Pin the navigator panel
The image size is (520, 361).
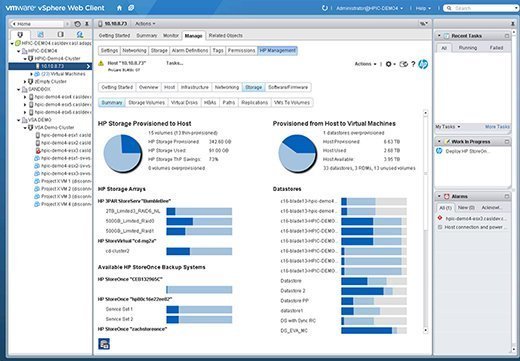87,24
